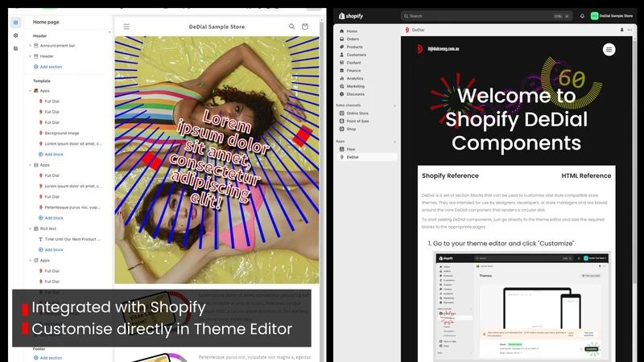Focus the Shopify admin Search field
The width and height of the screenshot is (644, 362).
tap(486, 16)
